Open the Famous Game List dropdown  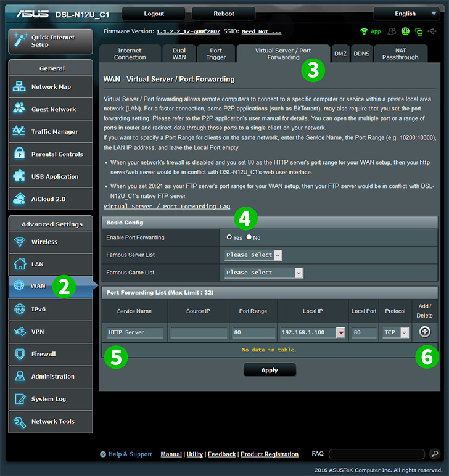(x=264, y=273)
